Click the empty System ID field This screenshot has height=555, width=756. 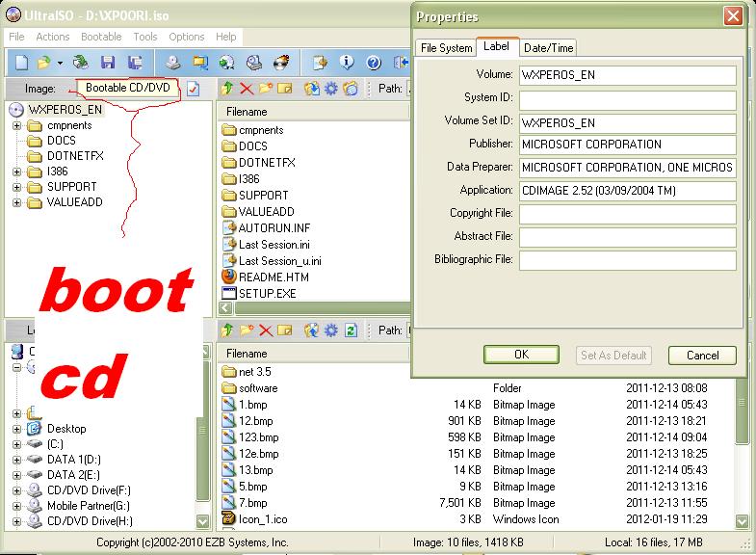pyautogui.click(x=628, y=99)
